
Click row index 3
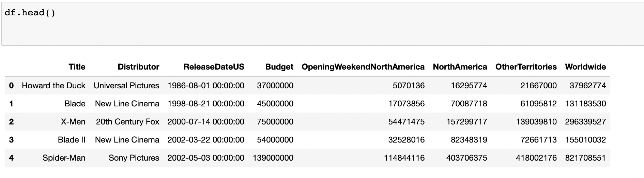(11, 140)
